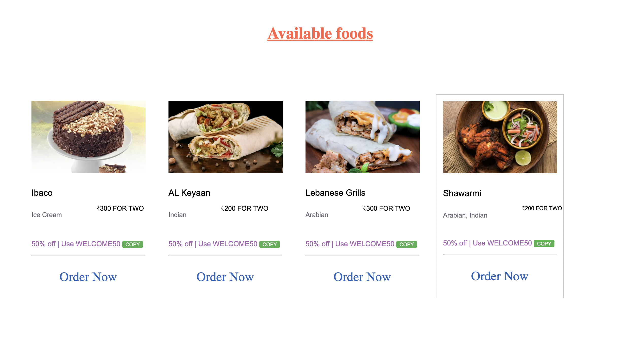Copy the coupon code under Shawarmi
644x363 pixels.
click(x=544, y=243)
